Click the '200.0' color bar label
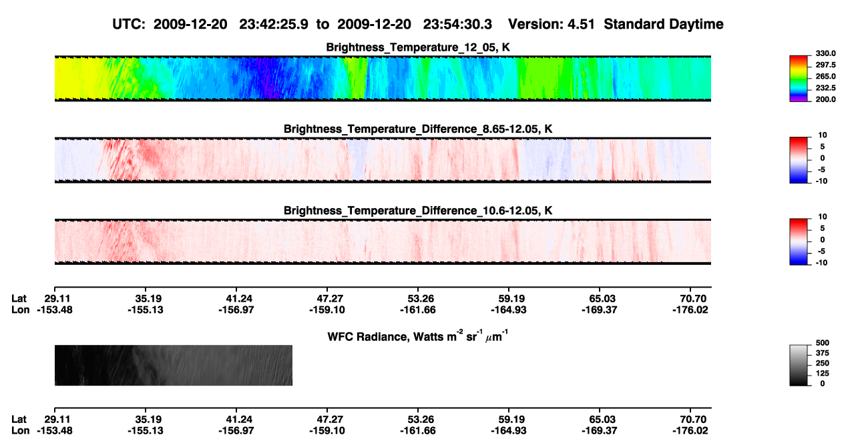This screenshot has width=868, height=445. [827, 99]
